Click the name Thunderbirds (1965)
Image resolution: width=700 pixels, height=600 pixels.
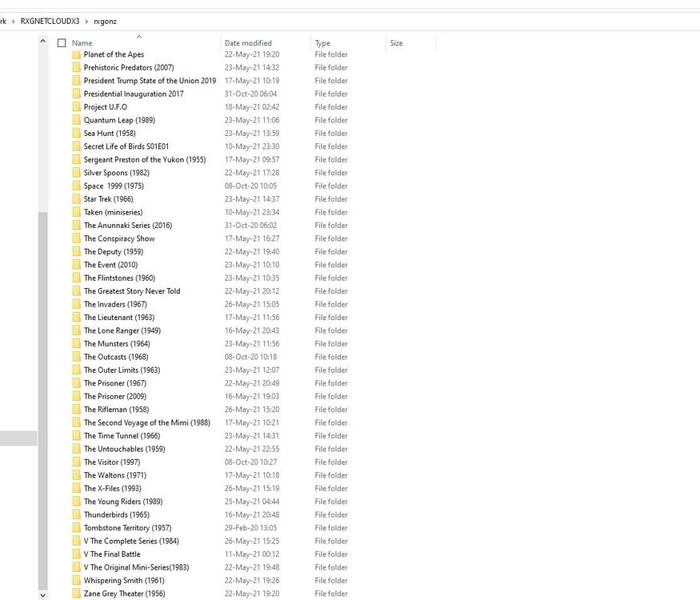point(117,514)
